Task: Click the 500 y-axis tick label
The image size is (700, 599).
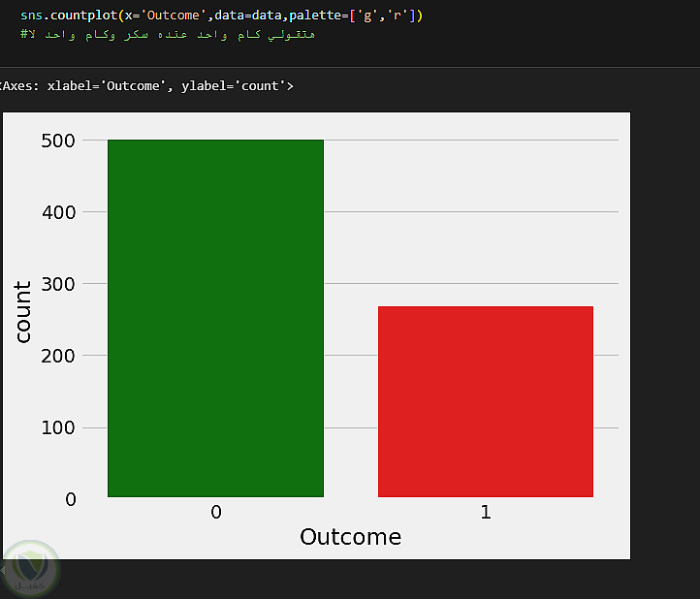Action: [x=59, y=141]
